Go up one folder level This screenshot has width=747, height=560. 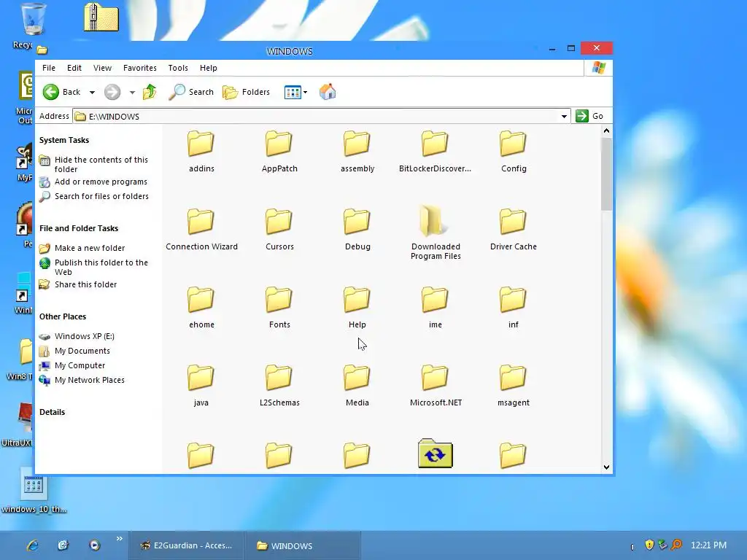click(150, 92)
